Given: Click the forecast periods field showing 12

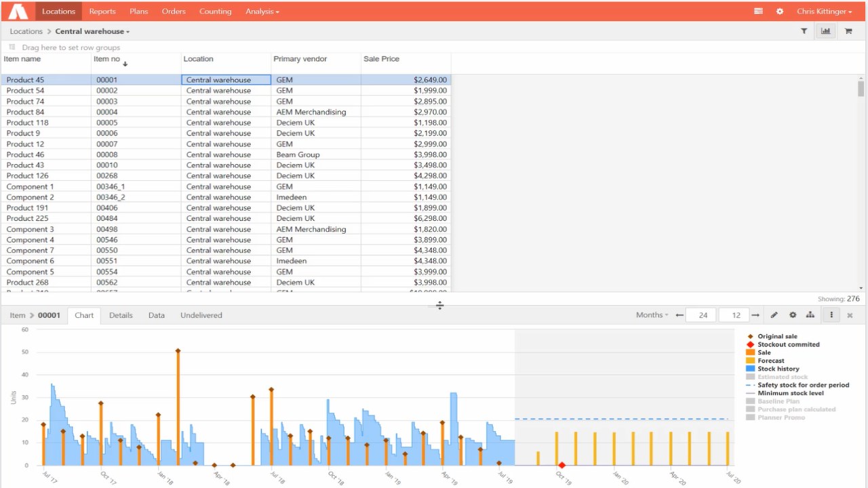Looking at the screenshot, I should [x=735, y=315].
